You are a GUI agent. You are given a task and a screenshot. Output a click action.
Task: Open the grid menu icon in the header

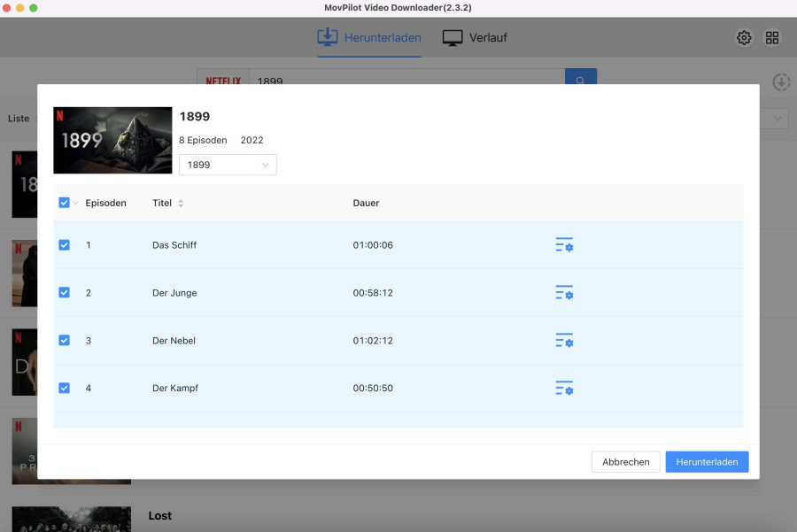[x=772, y=37]
